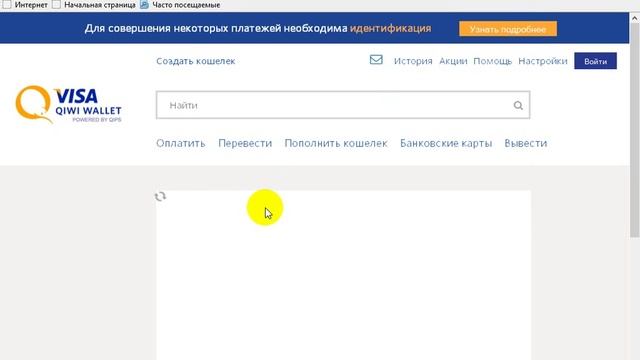Open the messages envelope icon

pos(376,60)
